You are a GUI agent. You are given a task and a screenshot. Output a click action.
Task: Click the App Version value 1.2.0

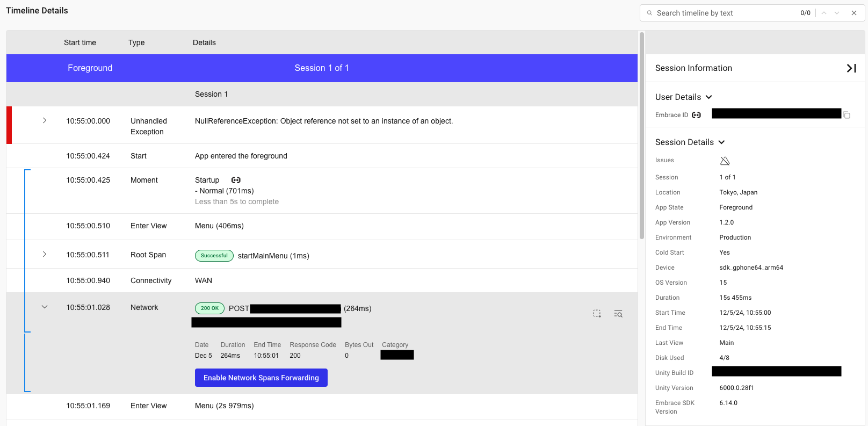(727, 222)
